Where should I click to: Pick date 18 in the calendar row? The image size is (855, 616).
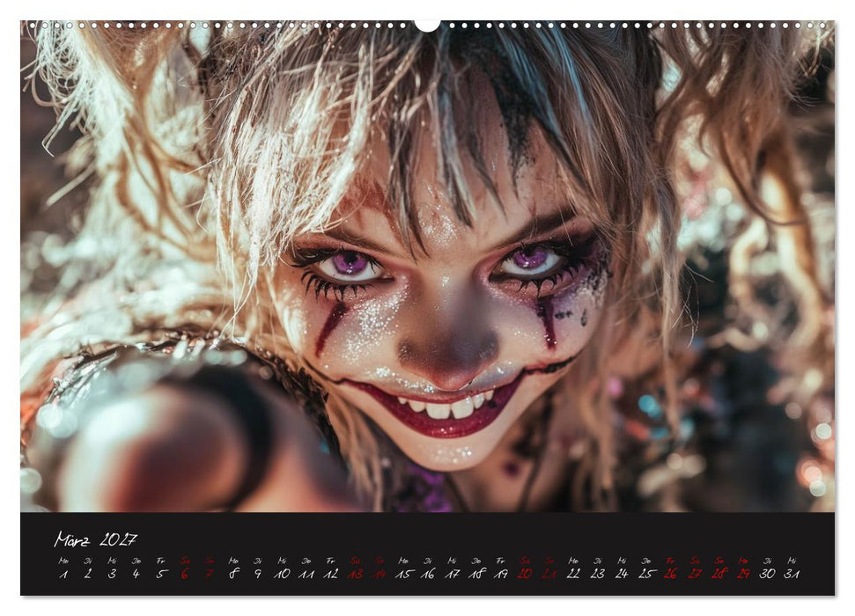point(476,574)
